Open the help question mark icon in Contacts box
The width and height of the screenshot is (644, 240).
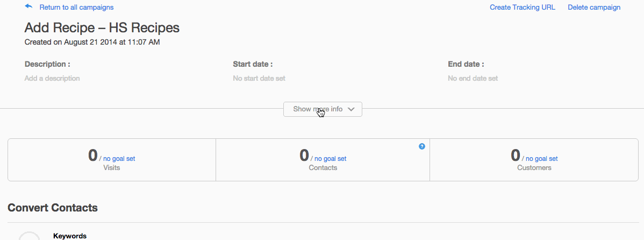tap(421, 146)
